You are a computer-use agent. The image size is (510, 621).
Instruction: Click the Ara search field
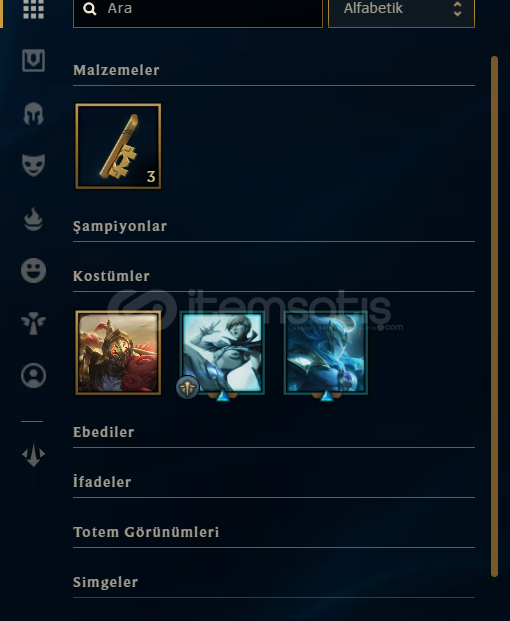198,11
